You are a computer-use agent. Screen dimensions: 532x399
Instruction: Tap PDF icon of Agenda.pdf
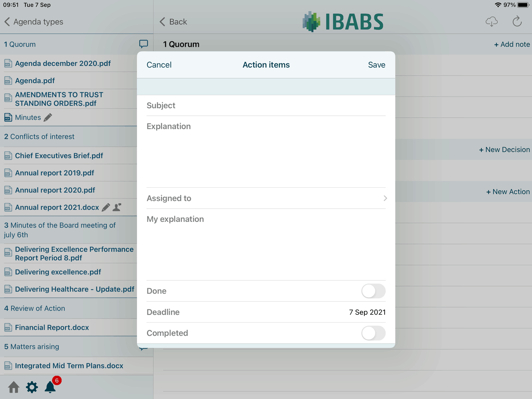click(x=8, y=81)
